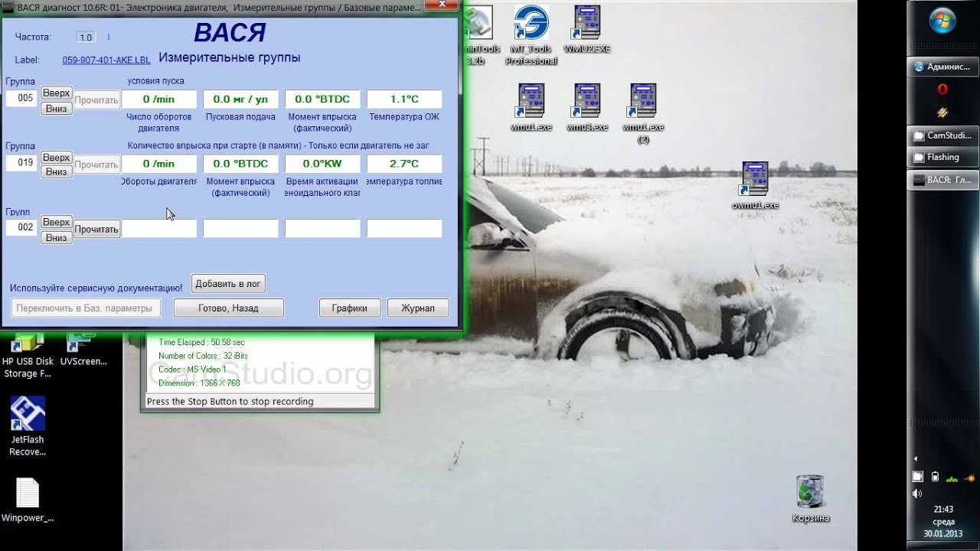Open the JetFlash Recovery desktop icon
Viewport: 980px width, 551px height.
[x=28, y=426]
